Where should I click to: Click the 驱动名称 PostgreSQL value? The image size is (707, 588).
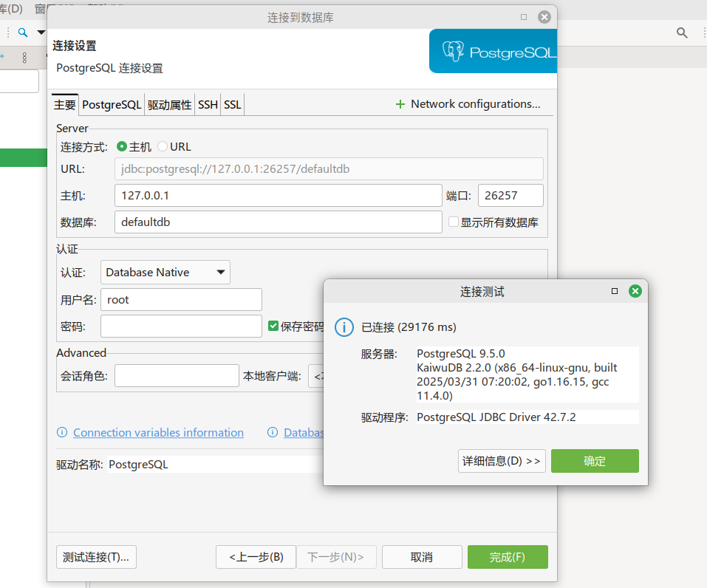pyautogui.click(x=138, y=465)
